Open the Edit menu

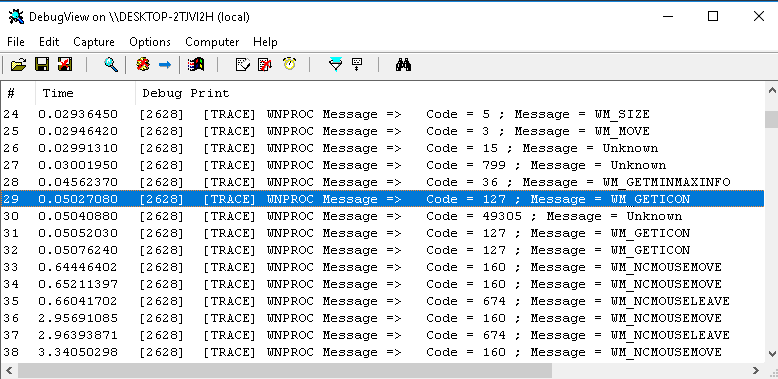click(x=49, y=42)
